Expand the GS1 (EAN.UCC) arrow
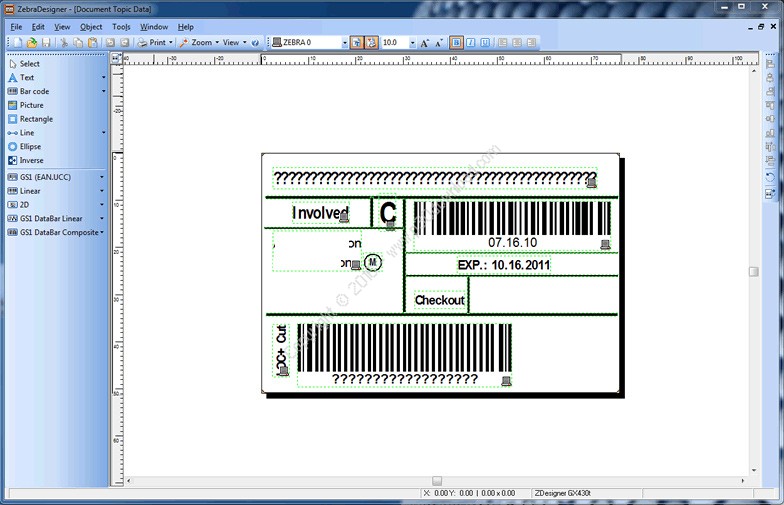This screenshot has width=784, height=505. pos(102,177)
